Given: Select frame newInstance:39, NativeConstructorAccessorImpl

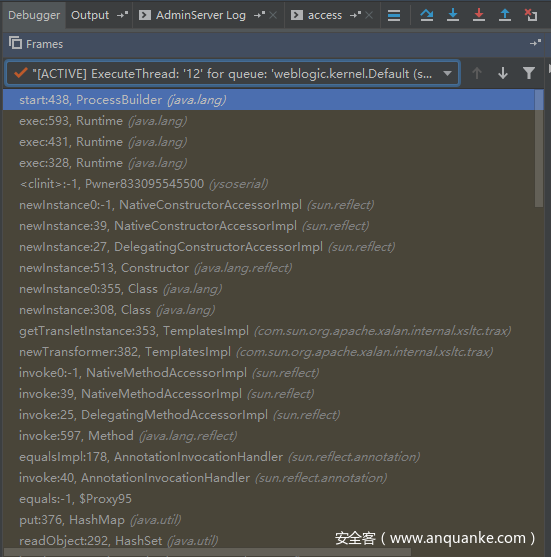Looking at the screenshot, I should click(268, 226).
